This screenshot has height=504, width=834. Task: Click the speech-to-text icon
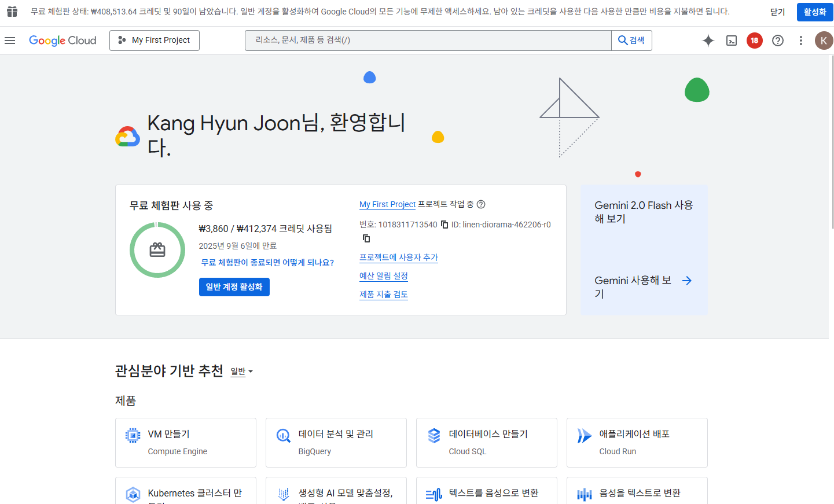tap(585, 494)
